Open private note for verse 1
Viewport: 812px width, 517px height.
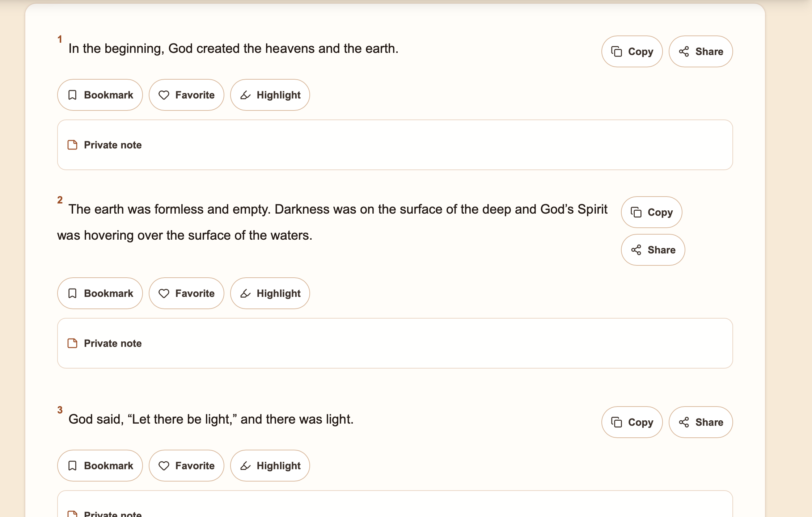(395, 145)
